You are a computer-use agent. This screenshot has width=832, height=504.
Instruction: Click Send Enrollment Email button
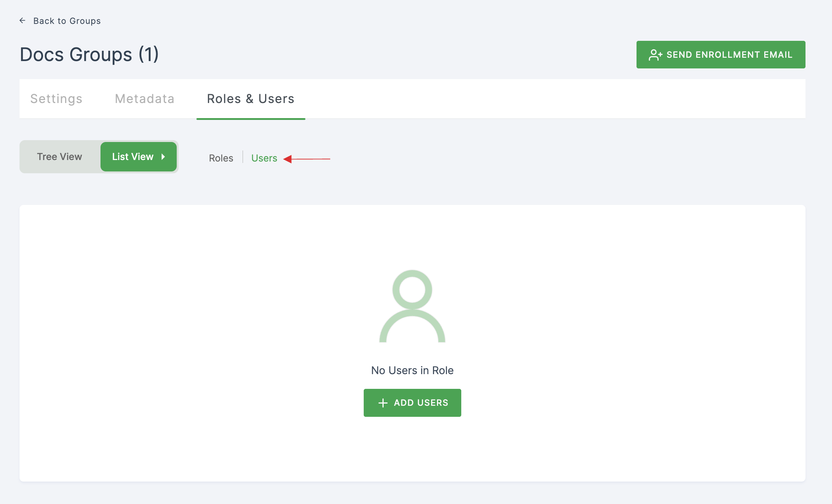click(720, 54)
